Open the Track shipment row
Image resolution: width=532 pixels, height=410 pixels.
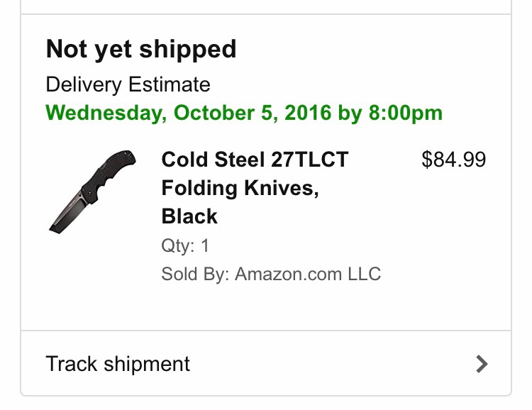tap(266, 363)
